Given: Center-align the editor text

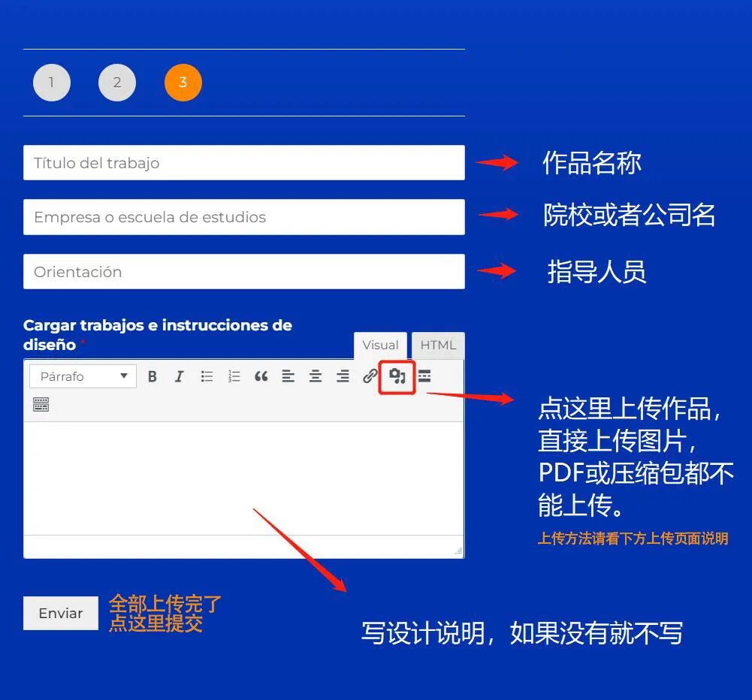Looking at the screenshot, I should click(316, 376).
